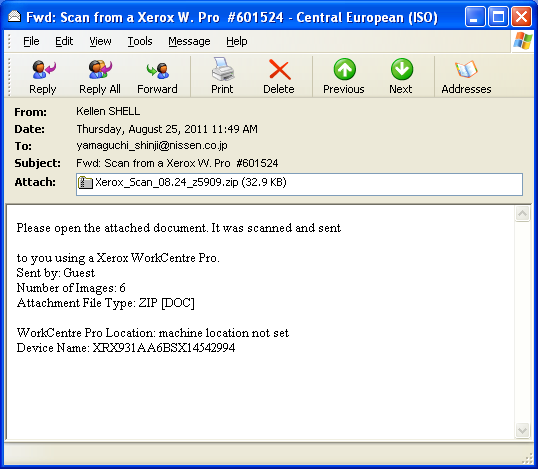The height and width of the screenshot is (469, 538).
Task: Click the 'WorkCentre Pro Location' line
Action: [153, 333]
